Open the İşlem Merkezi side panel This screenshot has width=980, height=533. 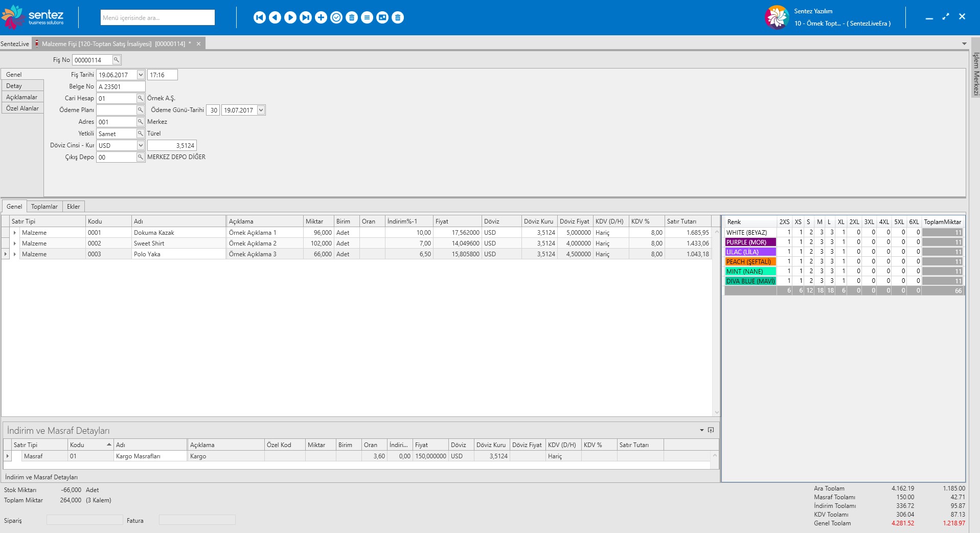(975, 74)
